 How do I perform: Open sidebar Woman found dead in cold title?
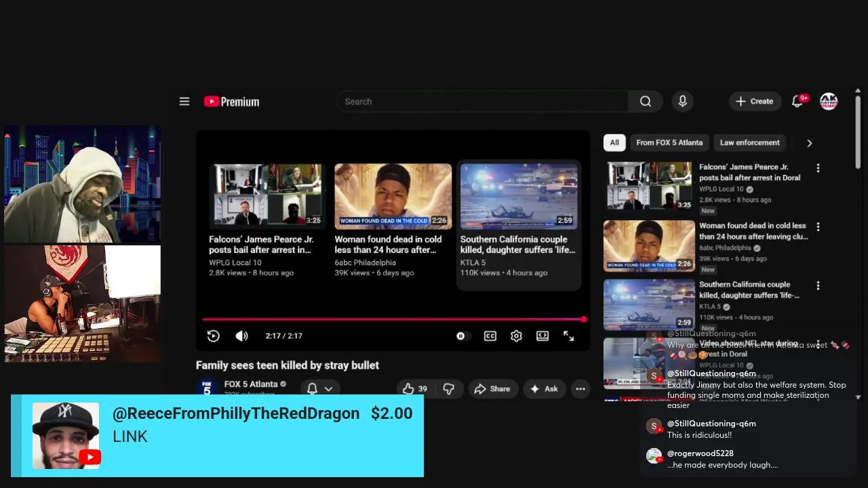(x=753, y=231)
